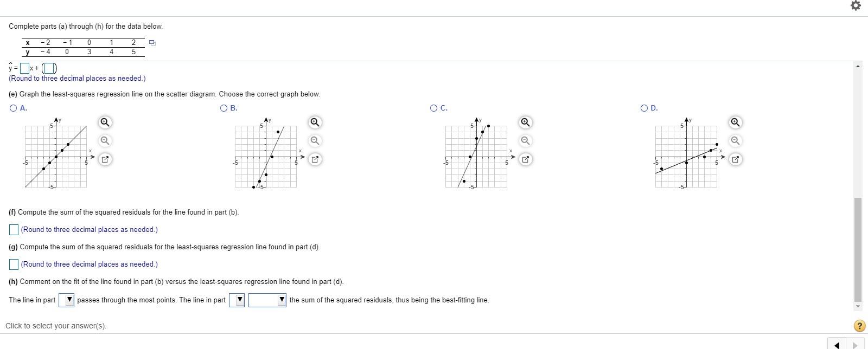This screenshot has width=868, height=349.
Task: Select answer choice D
Action: pyautogui.click(x=643, y=108)
